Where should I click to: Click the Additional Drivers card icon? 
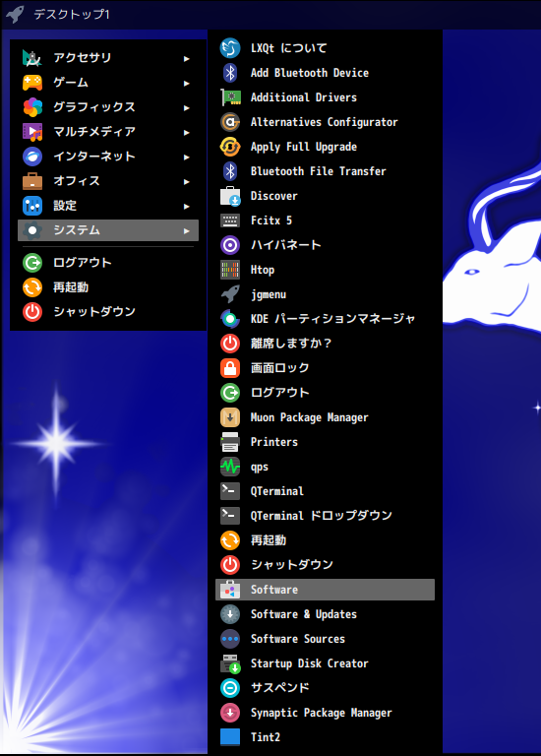pos(230,97)
